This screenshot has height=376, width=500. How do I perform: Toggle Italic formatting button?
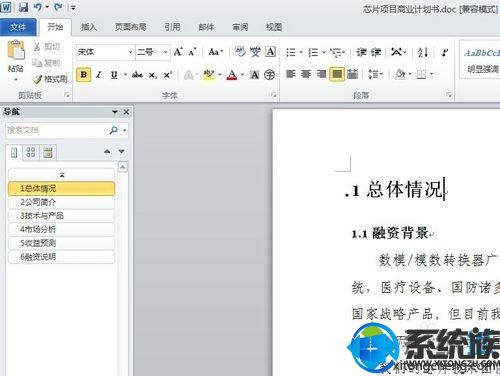coord(99,75)
